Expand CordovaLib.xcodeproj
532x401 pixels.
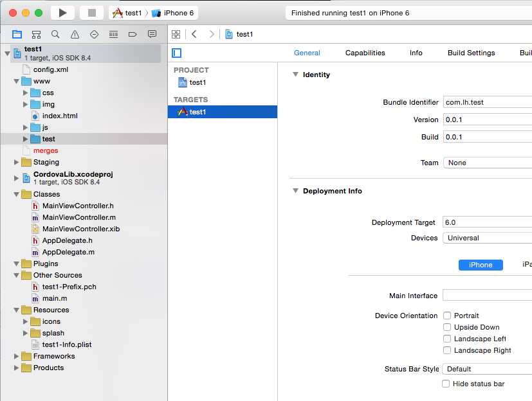pos(16,177)
